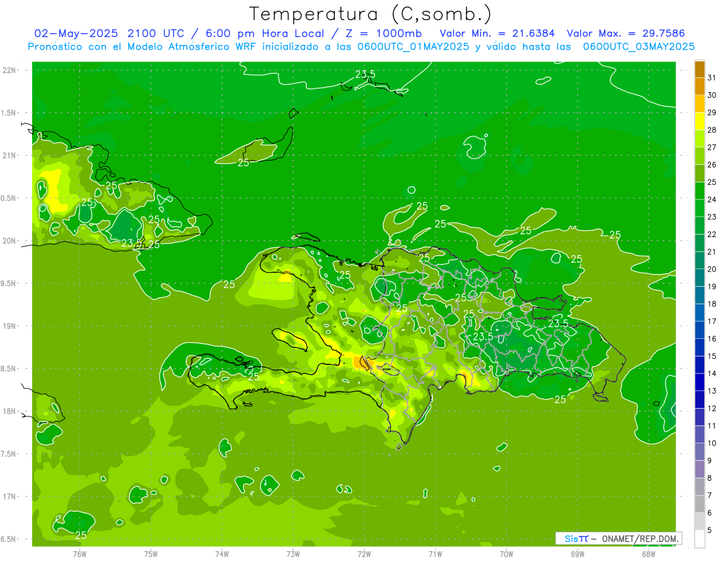
Task: Click the dark blue color bar segment between 13 and 14
Action: tap(699, 382)
